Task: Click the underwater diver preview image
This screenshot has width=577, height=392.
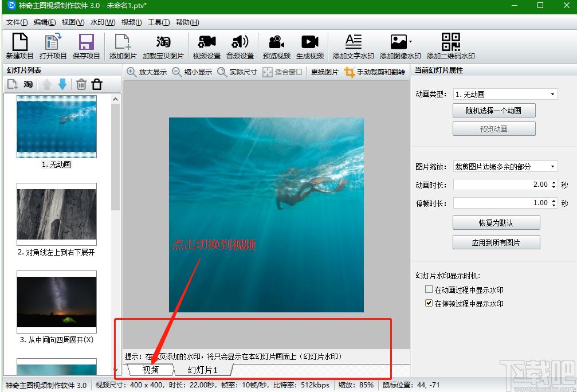Action: click(266, 214)
